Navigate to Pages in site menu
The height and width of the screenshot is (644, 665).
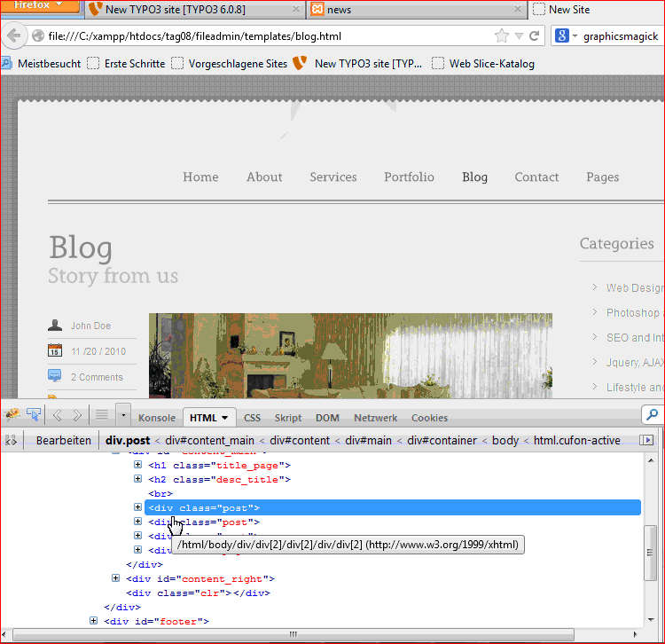click(603, 177)
